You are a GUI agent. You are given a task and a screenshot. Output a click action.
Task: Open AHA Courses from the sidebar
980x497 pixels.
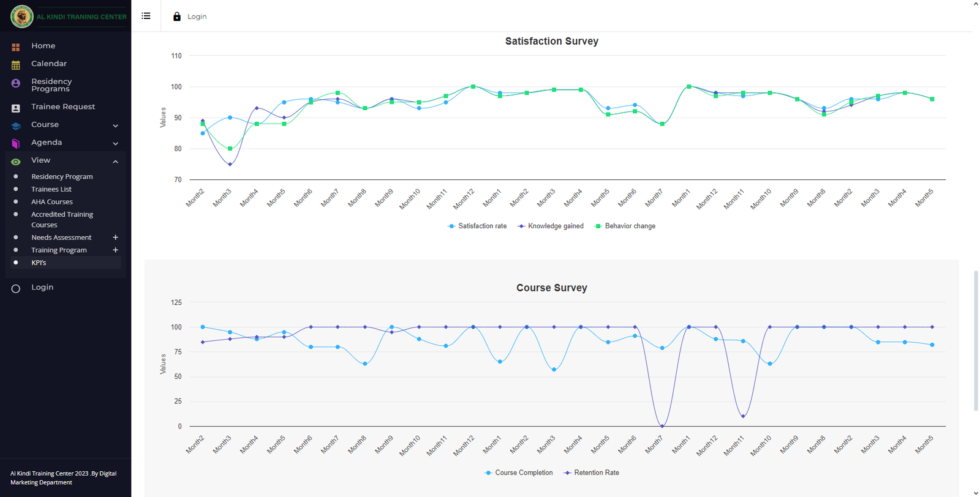(52, 202)
